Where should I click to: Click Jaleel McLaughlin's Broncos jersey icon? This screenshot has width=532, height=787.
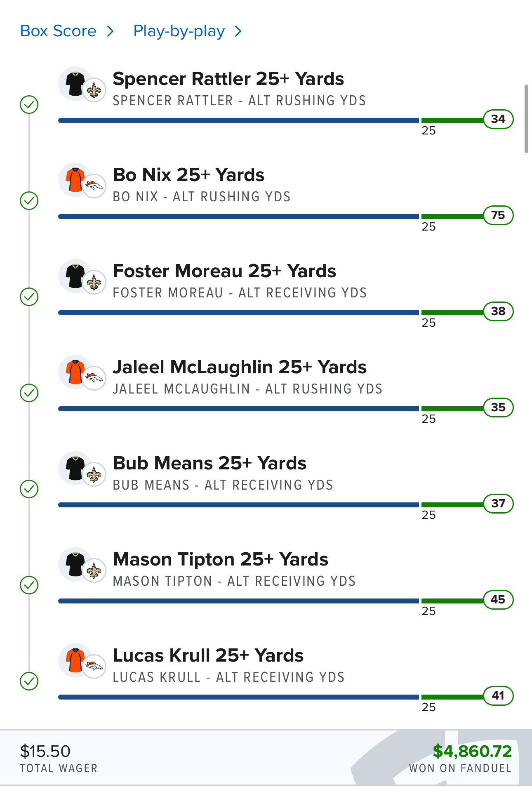pos(75,372)
